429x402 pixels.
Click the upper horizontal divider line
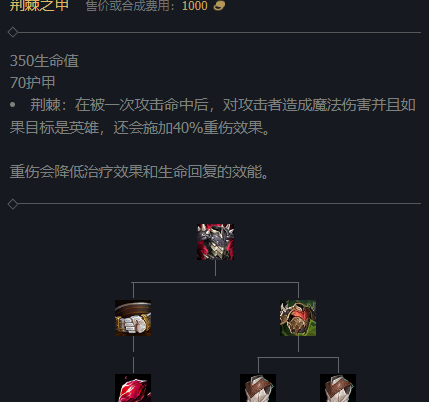pyautogui.click(x=219, y=32)
